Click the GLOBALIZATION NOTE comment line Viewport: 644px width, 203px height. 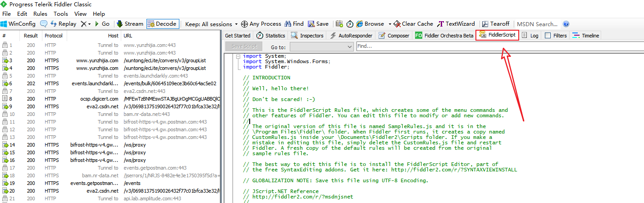[335, 180]
